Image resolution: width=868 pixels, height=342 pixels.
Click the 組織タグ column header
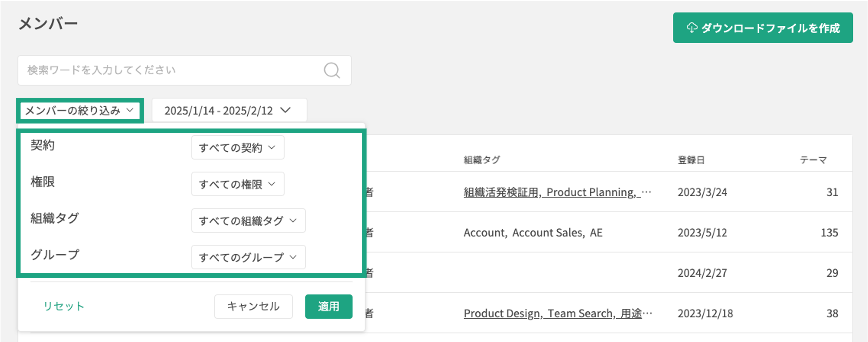[x=482, y=160]
